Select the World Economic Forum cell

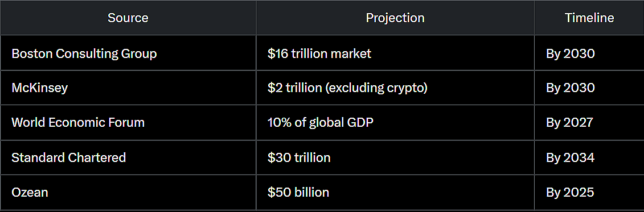[128, 123]
